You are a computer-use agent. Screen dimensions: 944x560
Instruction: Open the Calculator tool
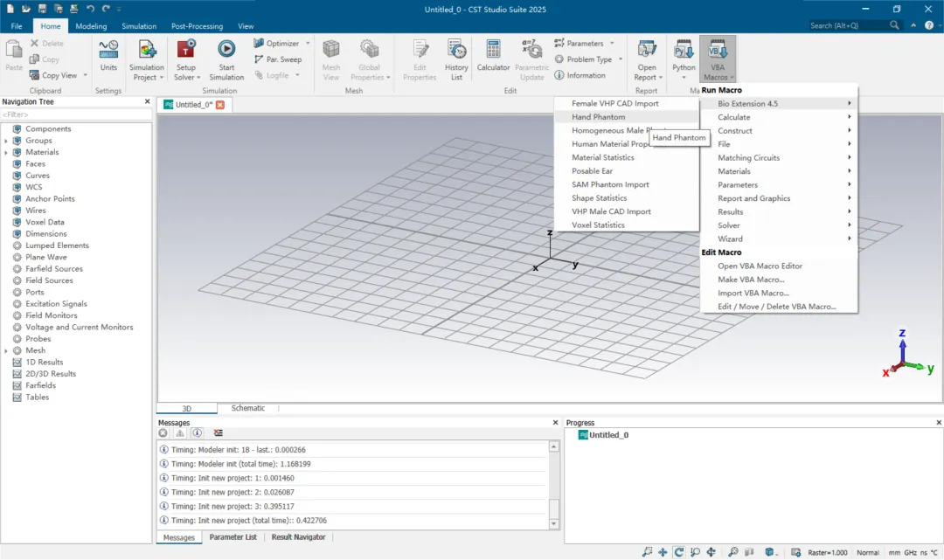point(493,55)
